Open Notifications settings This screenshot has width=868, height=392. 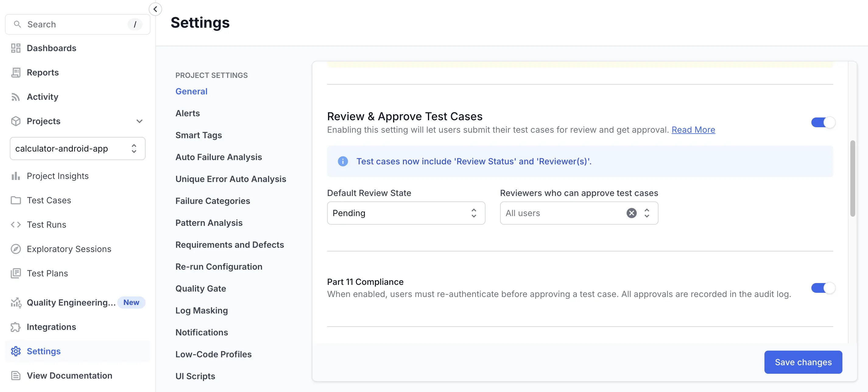[x=202, y=332]
